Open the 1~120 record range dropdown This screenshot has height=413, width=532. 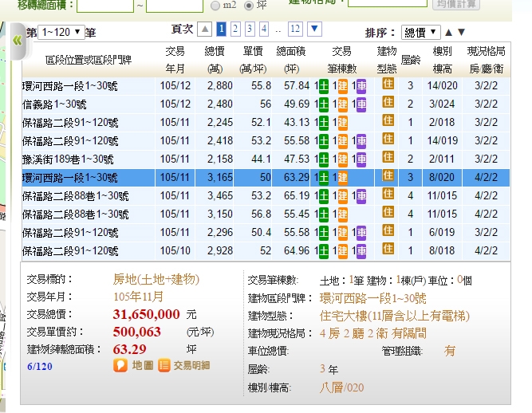point(61,33)
